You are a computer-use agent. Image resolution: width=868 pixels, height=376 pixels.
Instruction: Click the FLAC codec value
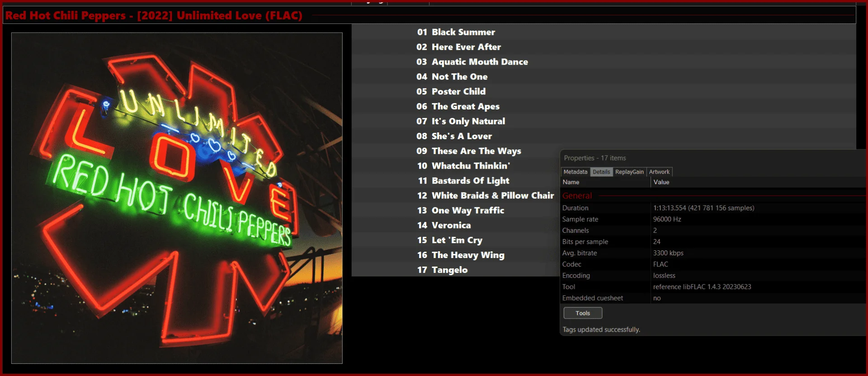pyautogui.click(x=660, y=264)
